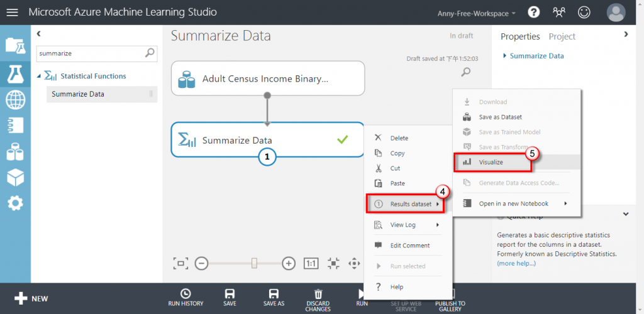Click the NEW plus button
Image resolution: width=644 pixels, height=314 pixels.
(x=31, y=298)
